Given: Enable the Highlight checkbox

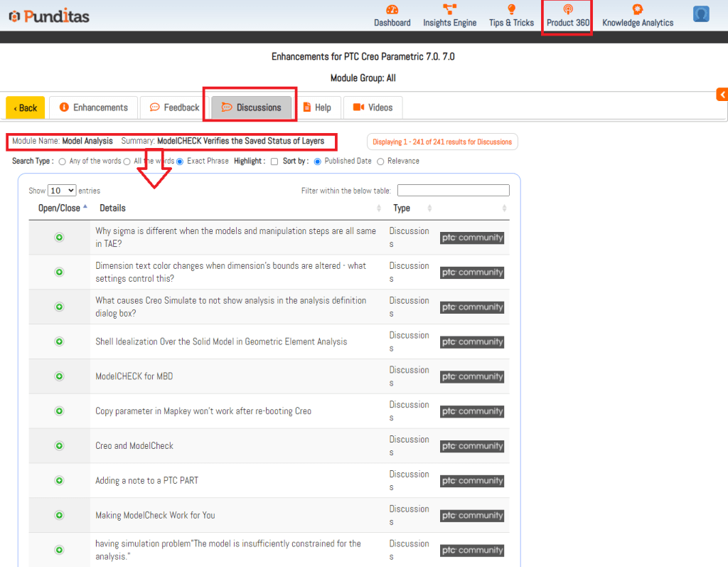Looking at the screenshot, I should 274,161.
